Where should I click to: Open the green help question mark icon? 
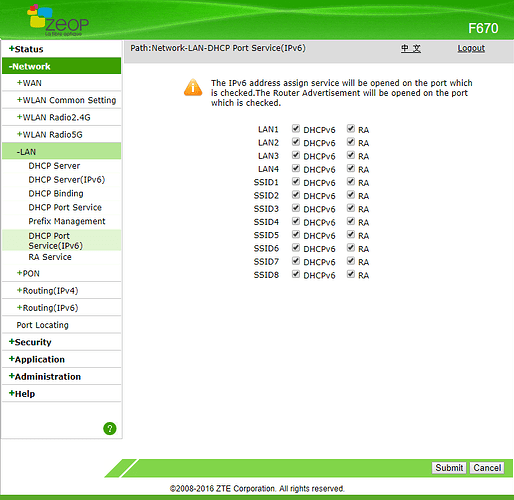tap(110, 428)
